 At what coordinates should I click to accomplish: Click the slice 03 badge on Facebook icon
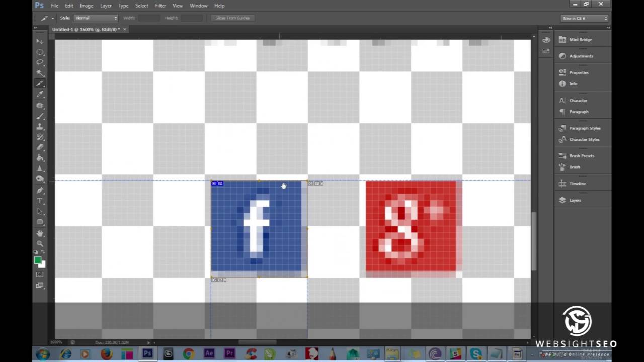(217, 183)
